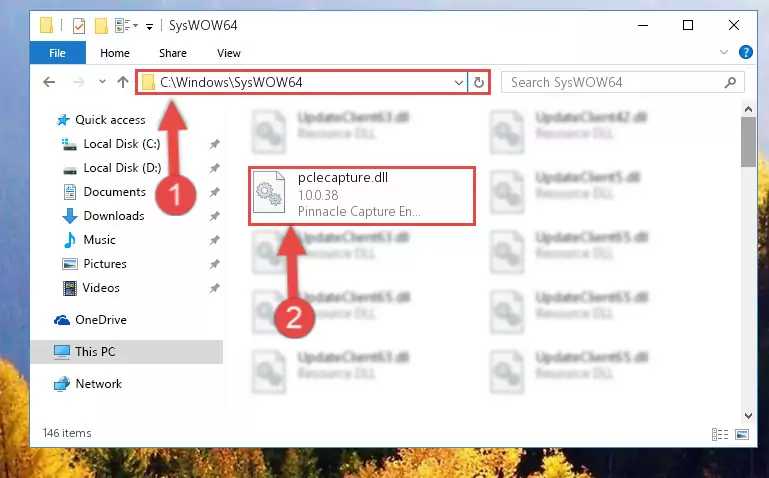Open Videos in the navigation pane
The width and height of the screenshot is (769, 478).
point(101,288)
